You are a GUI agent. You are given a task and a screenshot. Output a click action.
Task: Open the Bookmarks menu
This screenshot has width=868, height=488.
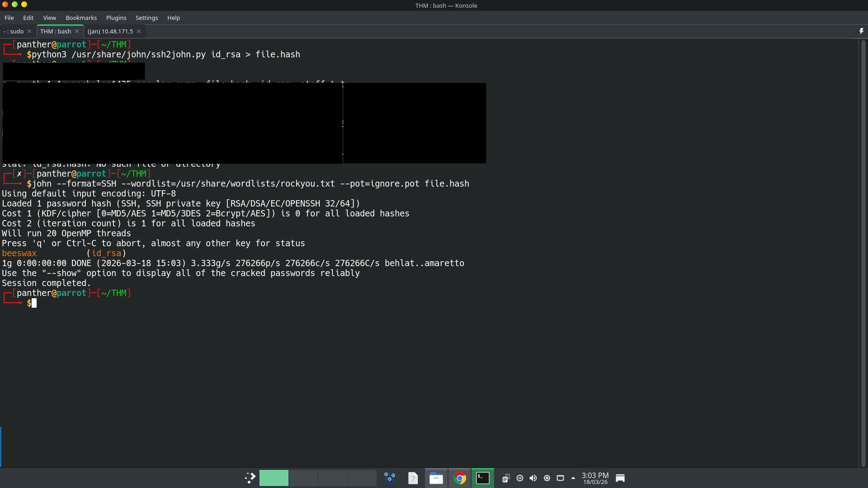tap(81, 18)
